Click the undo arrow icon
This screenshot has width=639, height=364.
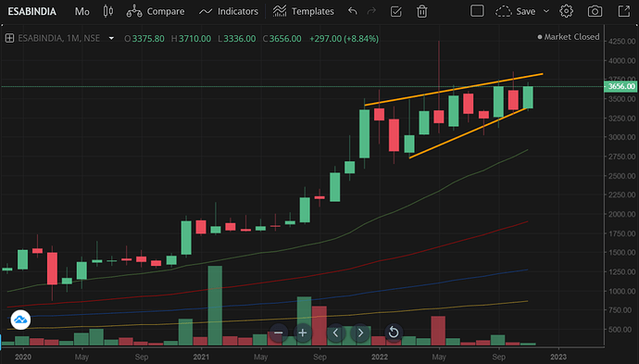[x=353, y=11]
